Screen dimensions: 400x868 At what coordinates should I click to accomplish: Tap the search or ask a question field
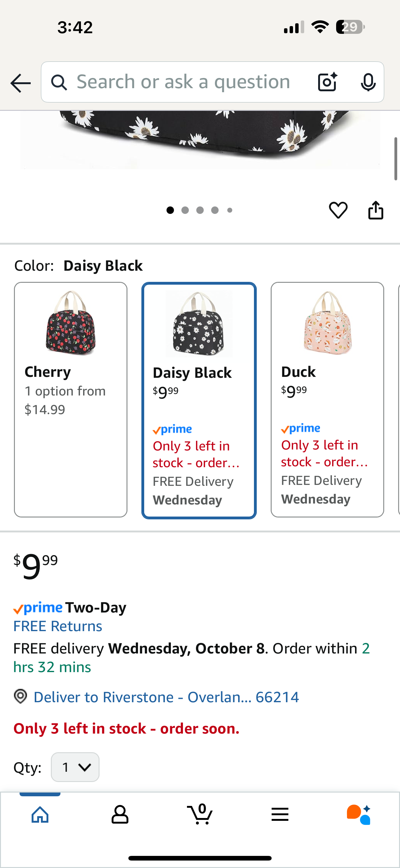click(x=184, y=82)
